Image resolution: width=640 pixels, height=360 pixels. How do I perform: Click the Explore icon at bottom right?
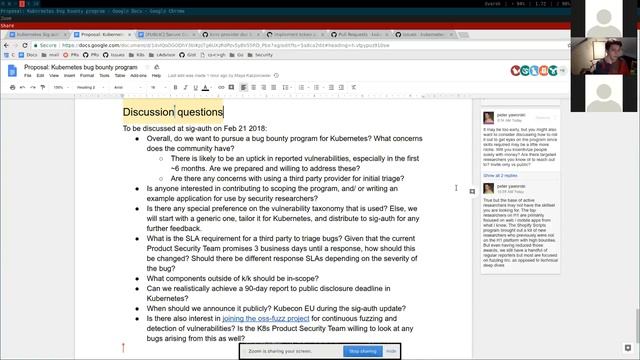pyautogui.click(x=628, y=348)
